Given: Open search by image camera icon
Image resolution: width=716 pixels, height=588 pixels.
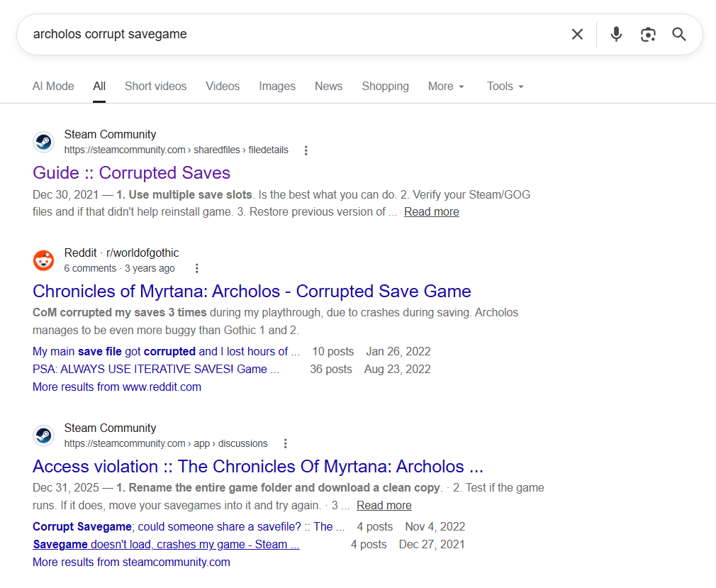Looking at the screenshot, I should 648,34.
